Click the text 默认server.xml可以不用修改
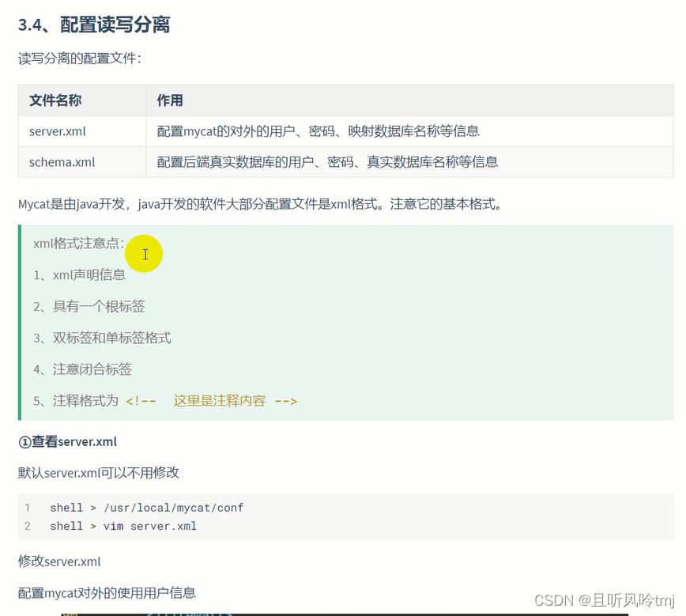Viewport: 686px width, 616px height. coord(99,473)
